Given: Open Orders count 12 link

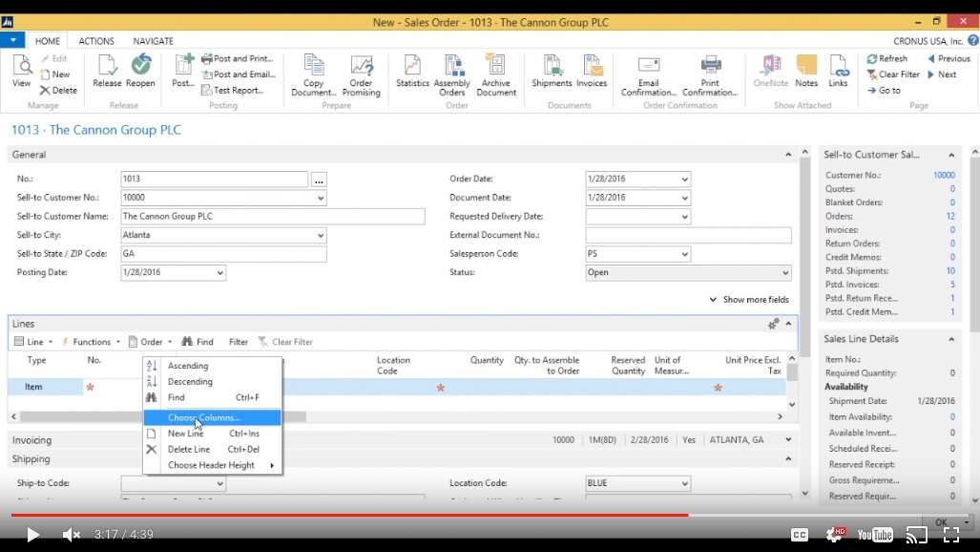Looking at the screenshot, I should tap(950, 216).
